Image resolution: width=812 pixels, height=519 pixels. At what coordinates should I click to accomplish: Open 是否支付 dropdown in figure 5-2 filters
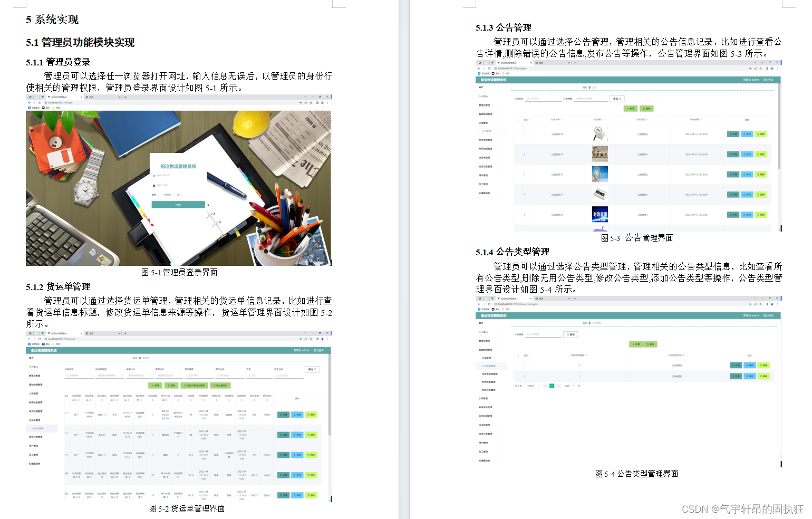point(169,376)
